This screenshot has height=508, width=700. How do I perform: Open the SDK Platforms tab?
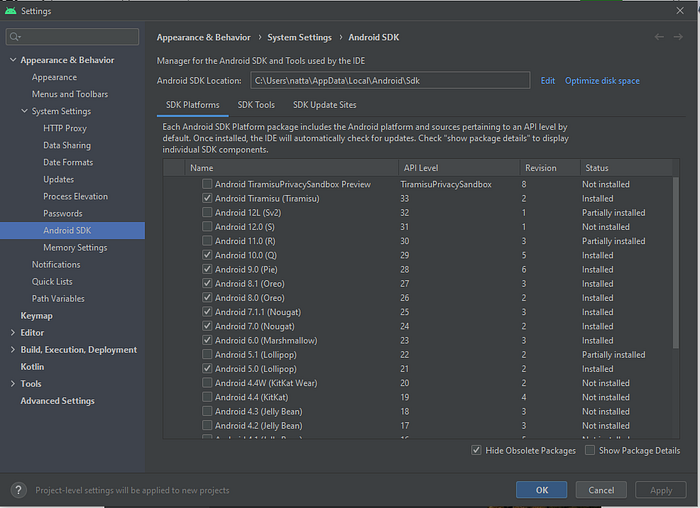192,105
